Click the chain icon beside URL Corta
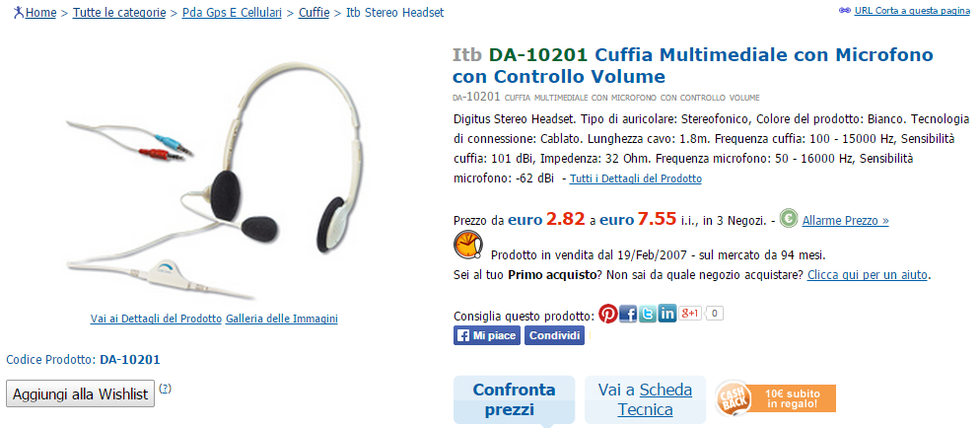This screenshot has width=980, height=428. (x=845, y=11)
